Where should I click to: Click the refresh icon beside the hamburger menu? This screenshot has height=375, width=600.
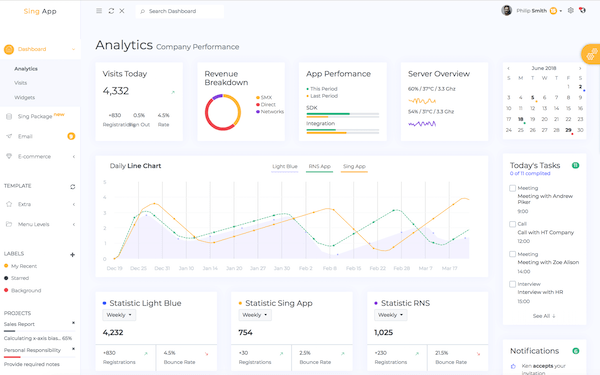(x=111, y=11)
